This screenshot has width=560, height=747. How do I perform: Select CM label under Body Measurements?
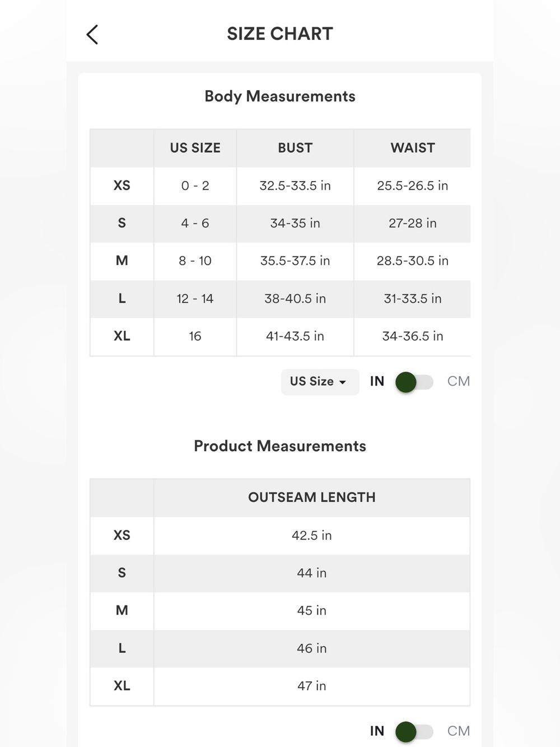pyautogui.click(x=458, y=382)
